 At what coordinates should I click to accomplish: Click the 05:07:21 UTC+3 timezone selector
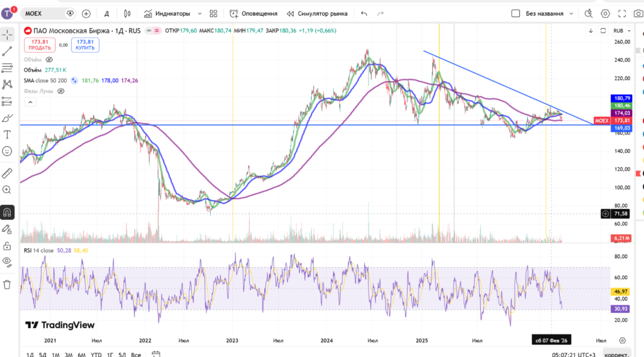point(574,354)
